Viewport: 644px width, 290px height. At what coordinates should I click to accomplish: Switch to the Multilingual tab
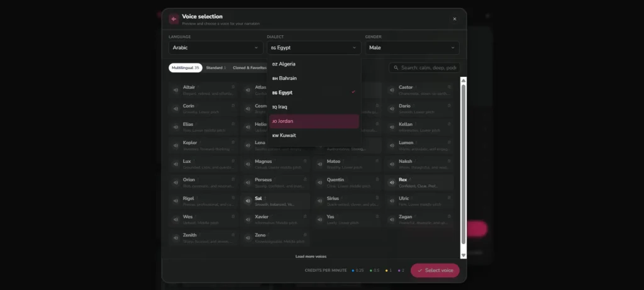click(186, 68)
